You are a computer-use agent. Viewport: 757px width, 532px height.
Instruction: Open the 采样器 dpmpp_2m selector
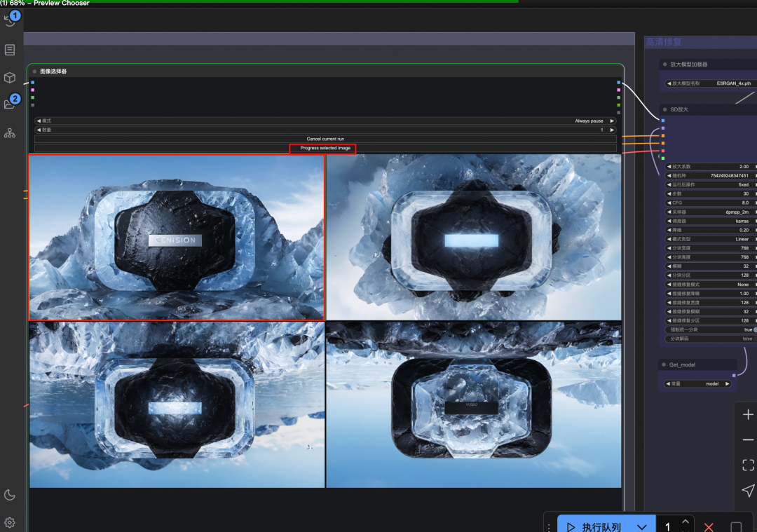(x=711, y=212)
